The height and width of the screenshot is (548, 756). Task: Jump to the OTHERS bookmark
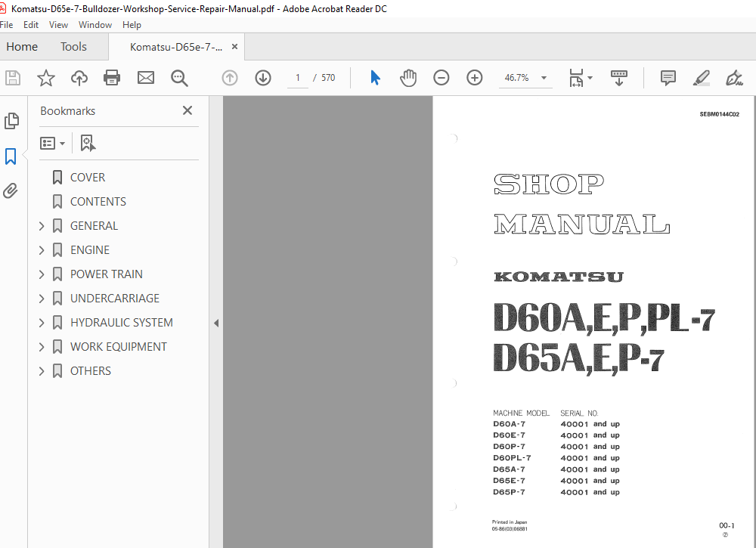91,370
